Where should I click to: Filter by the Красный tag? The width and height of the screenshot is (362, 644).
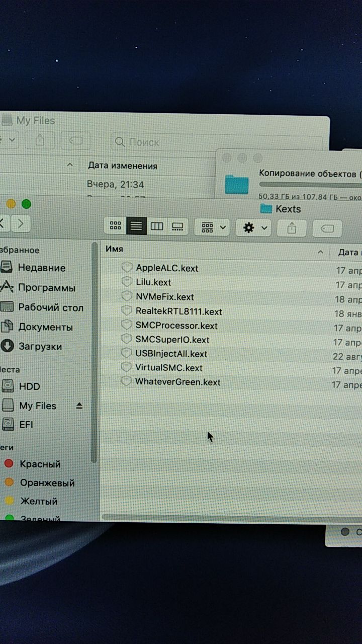pyautogui.click(x=31, y=464)
